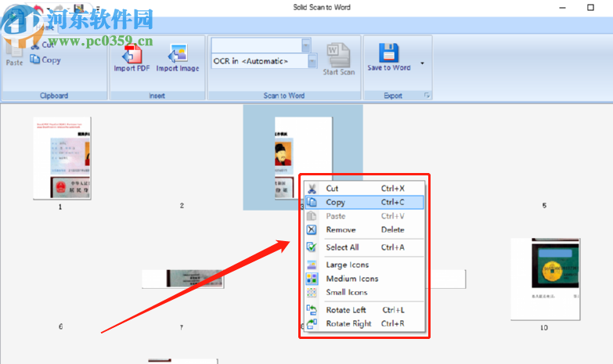
Task: Switch view to Medium Icons
Action: pos(364,279)
